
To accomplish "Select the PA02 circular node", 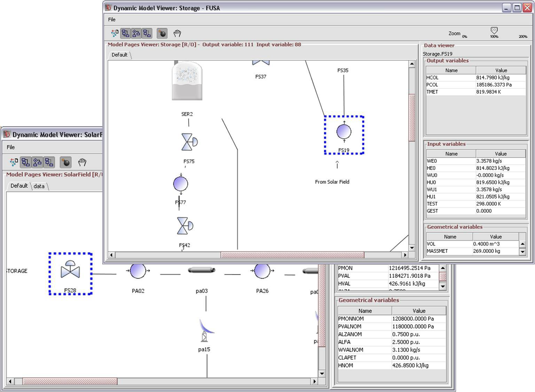I will pyautogui.click(x=138, y=271).
